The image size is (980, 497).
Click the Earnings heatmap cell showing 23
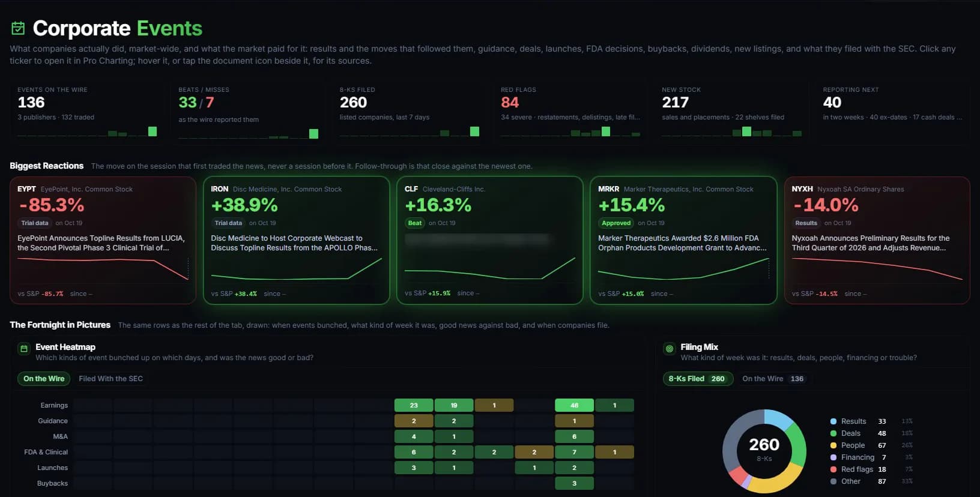pos(414,405)
